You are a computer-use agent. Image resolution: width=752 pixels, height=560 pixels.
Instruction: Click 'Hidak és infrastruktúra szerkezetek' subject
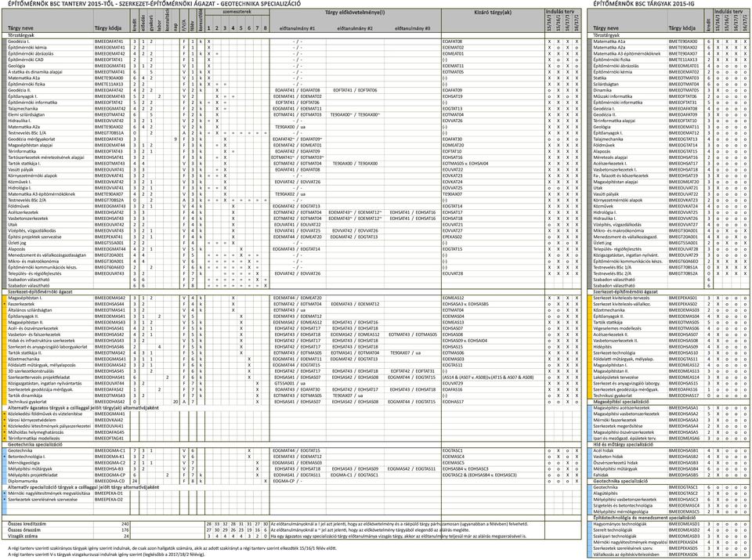pyautogui.click(x=41, y=341)
